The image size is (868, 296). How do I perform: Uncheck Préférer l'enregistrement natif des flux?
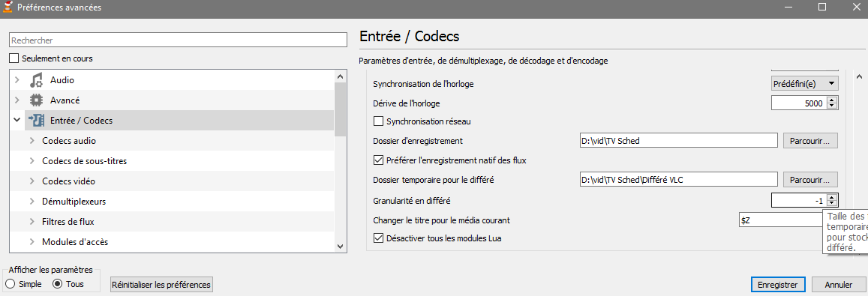(379, 160)
